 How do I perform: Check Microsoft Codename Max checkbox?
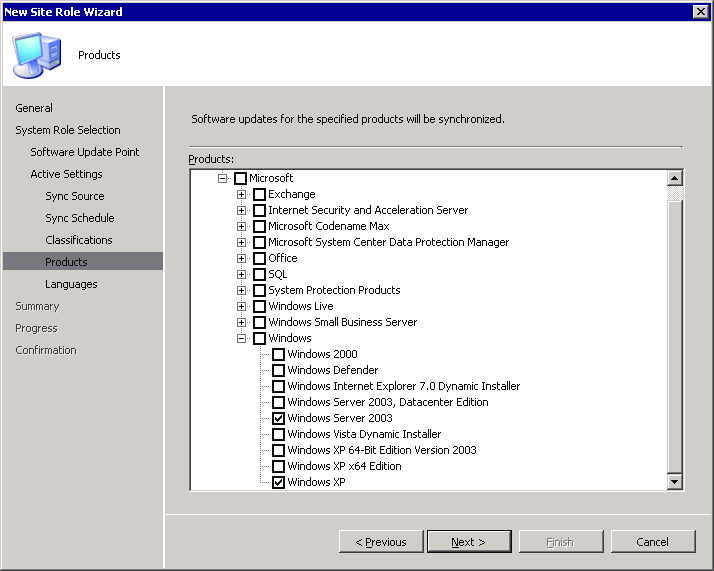tap(260, 226)
